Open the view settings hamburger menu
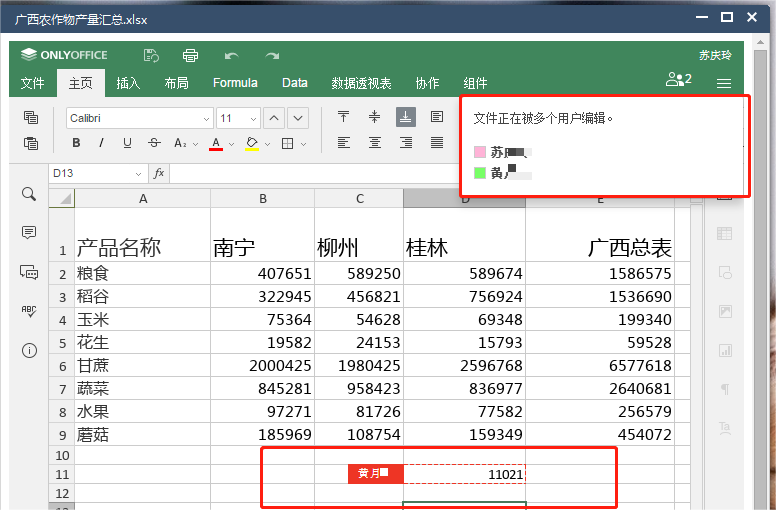The width and height of the screenshot is (776, 510). click(x=724, y=83)
